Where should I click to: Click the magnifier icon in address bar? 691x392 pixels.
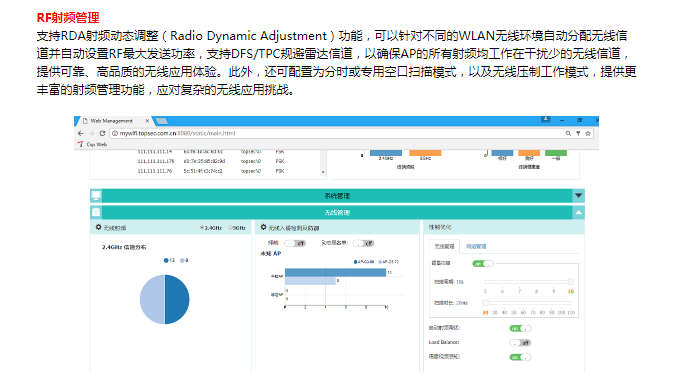[568, 133]
